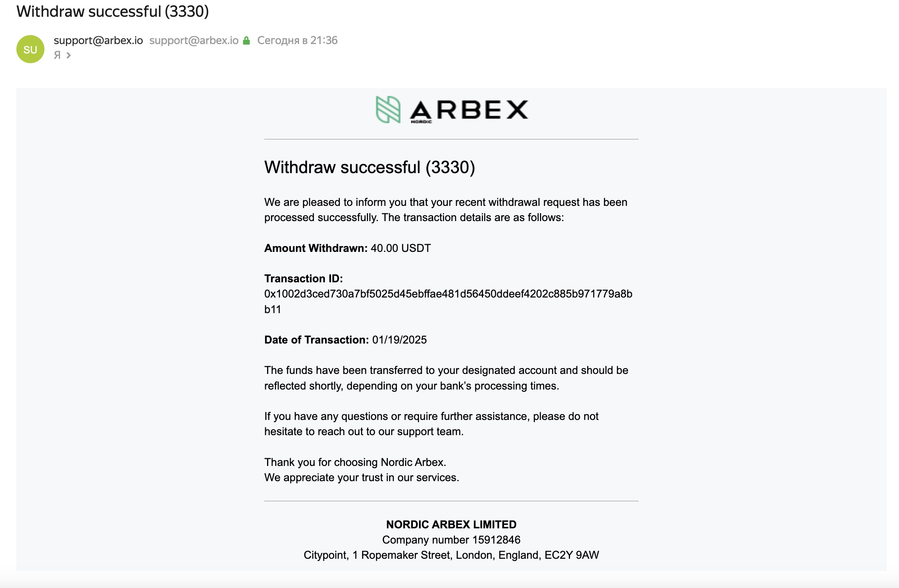
Task: Click the gray support@arbex.io address
Action: point(194,41)
